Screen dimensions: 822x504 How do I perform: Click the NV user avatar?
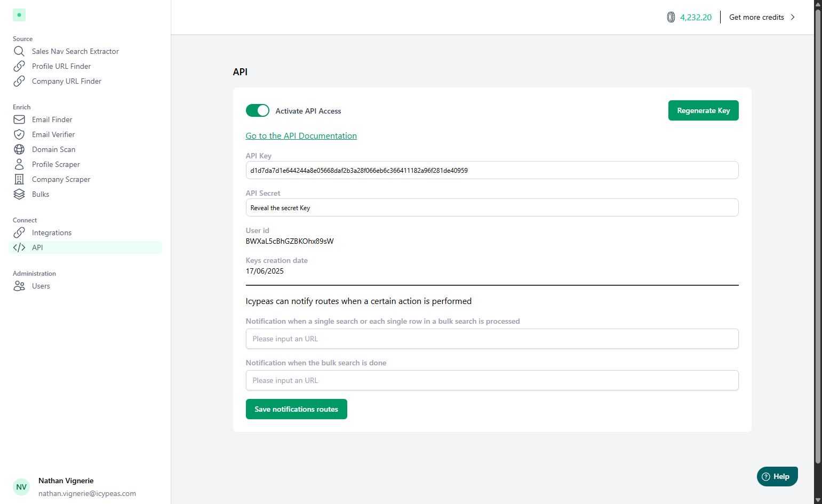(21, 487)
